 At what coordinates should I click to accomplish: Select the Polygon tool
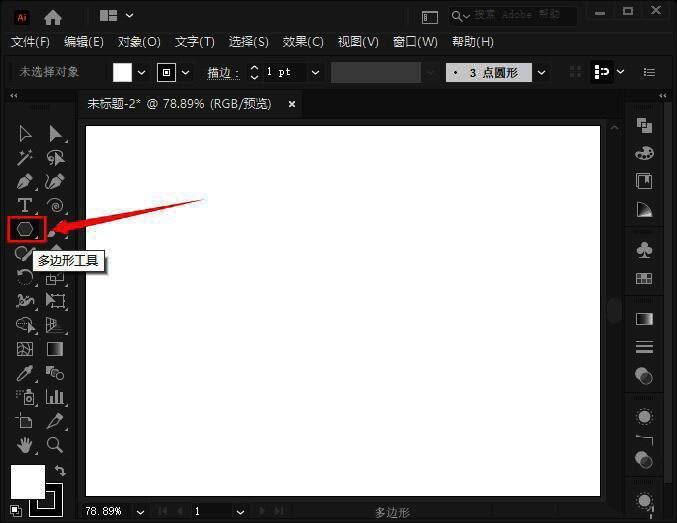(25, 229)
